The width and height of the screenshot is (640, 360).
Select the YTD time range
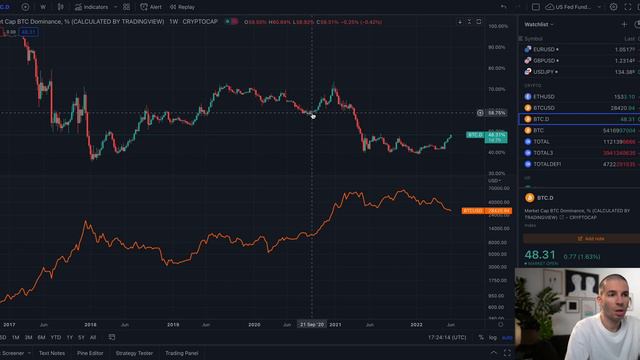(x=56, y=338)
